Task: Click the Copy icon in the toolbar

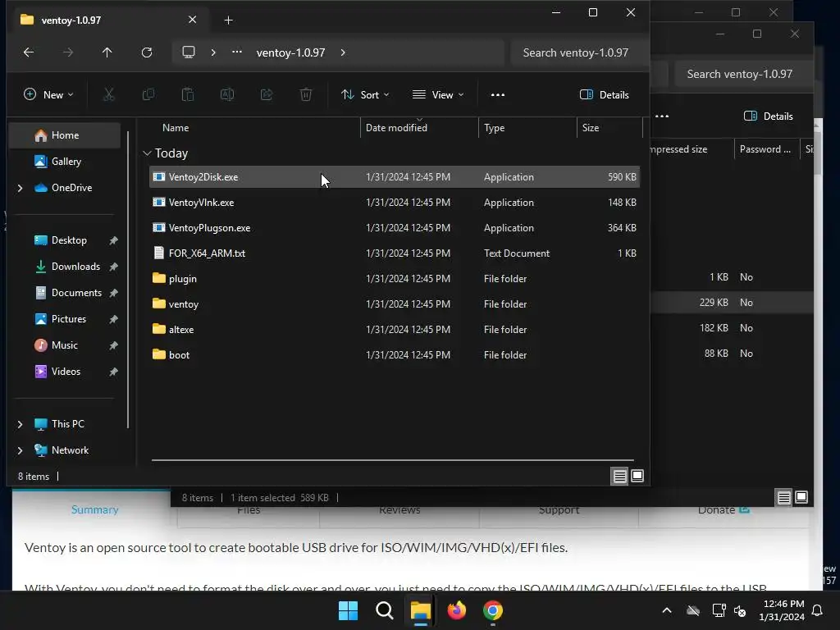Action: [x=148, y=95]
